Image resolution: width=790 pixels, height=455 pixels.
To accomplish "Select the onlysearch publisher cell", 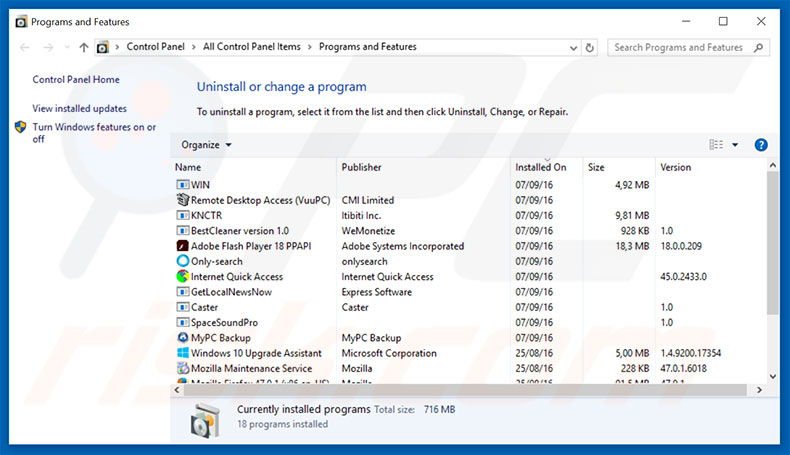I will (x=364, y=262).
